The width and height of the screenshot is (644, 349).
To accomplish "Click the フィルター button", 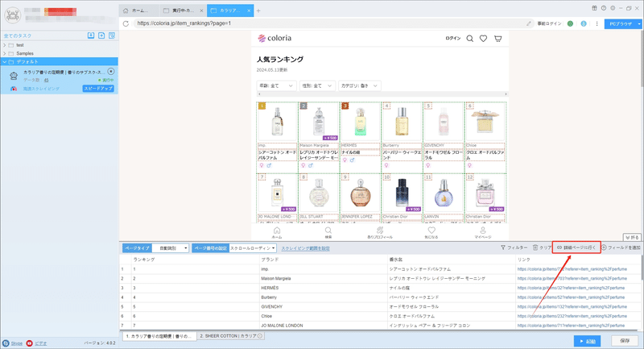I will coord(514,247).
